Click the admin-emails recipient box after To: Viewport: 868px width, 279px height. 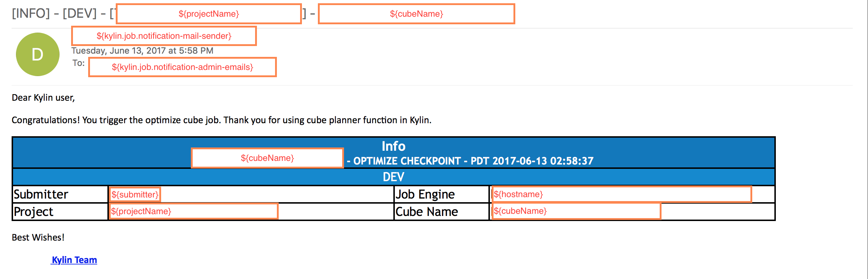pos(183,67)
